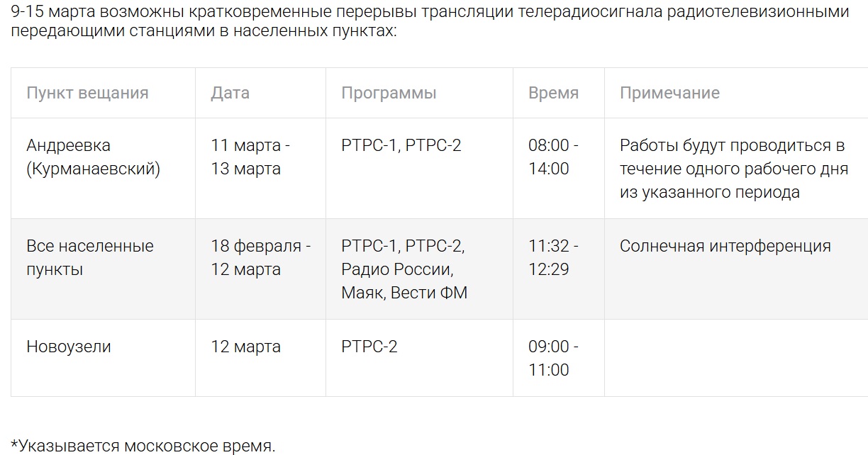Image resolution: width=868 pixels, height=455 pixels.
Task: Click the '11 марта - 13 марта' date cell
Action: (250, 157)
